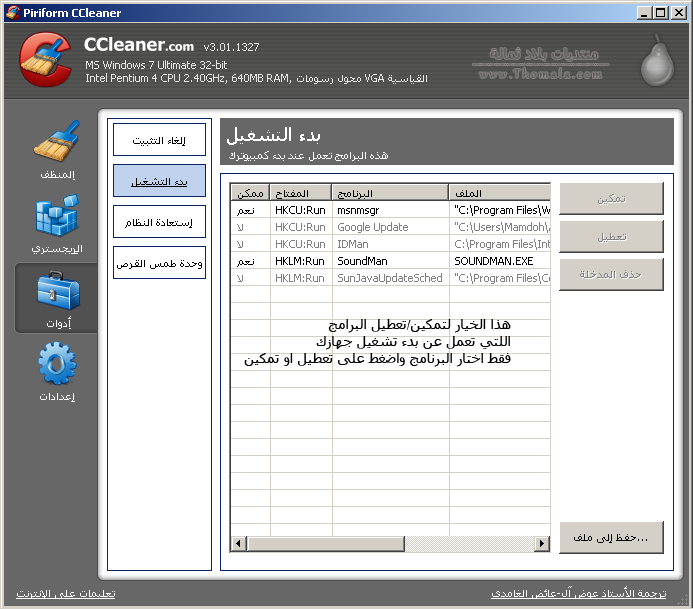Select the Startup (بدء التشغيل) tab
The width and height of the screenshot is (693, 609).
[159, 181]
